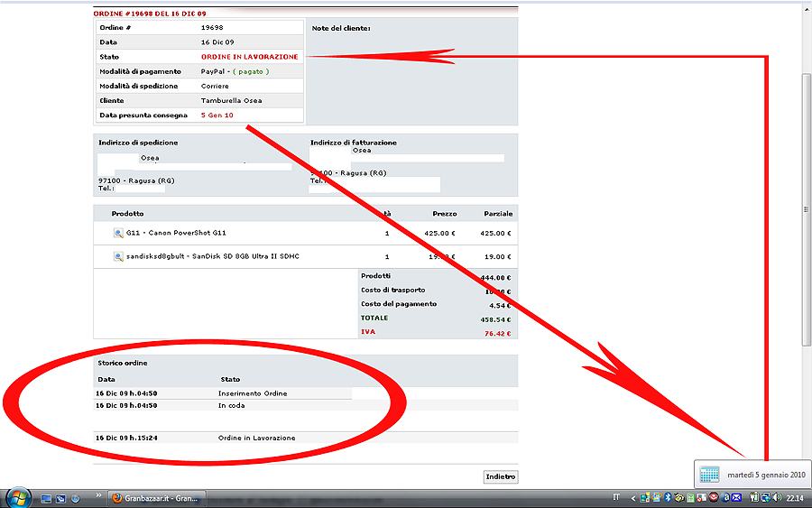Expand hidden tray icons arrow
The image size is (812, 508).
(633, 497)
